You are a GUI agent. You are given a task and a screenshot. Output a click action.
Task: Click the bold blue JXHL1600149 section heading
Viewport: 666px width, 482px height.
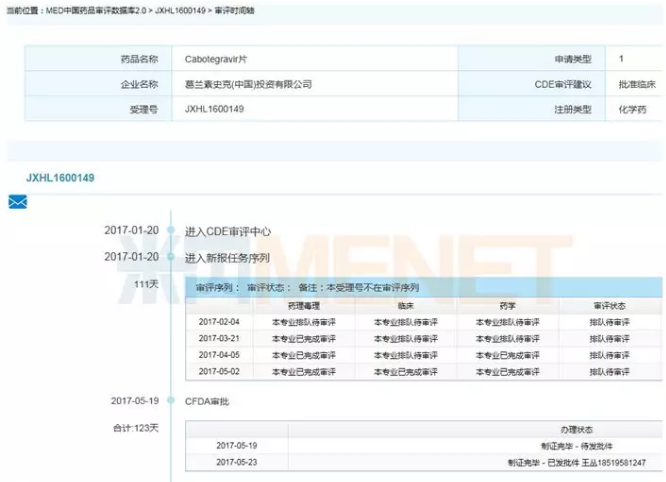point(60,178)
